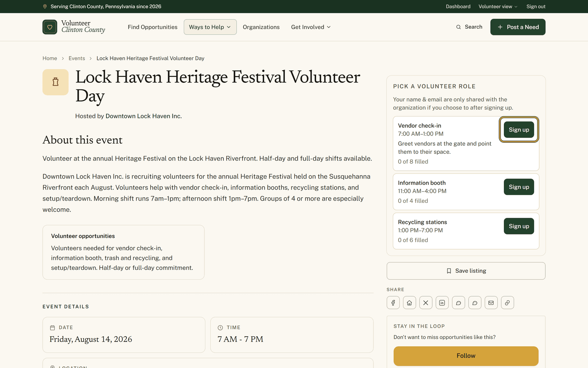588x368 pixels.
Task: Click "1:00 PM–7:00 PM" shift time
Action: point(420,230)
